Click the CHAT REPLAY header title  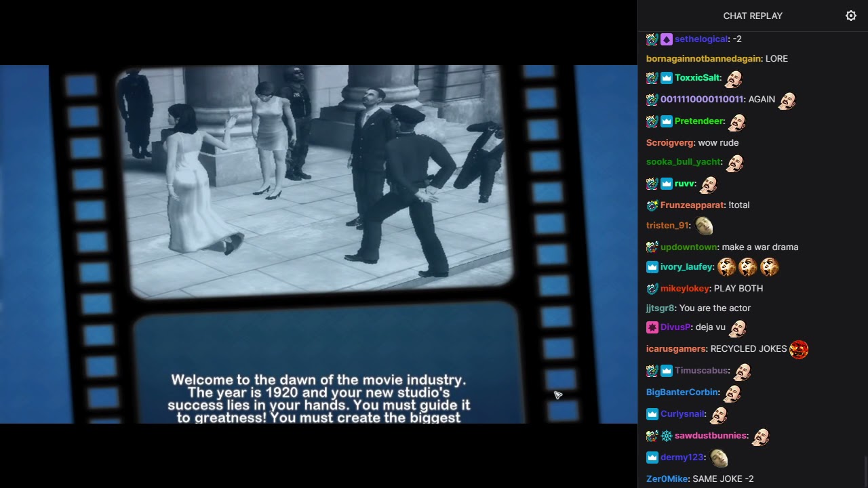(x=753, y=16)
